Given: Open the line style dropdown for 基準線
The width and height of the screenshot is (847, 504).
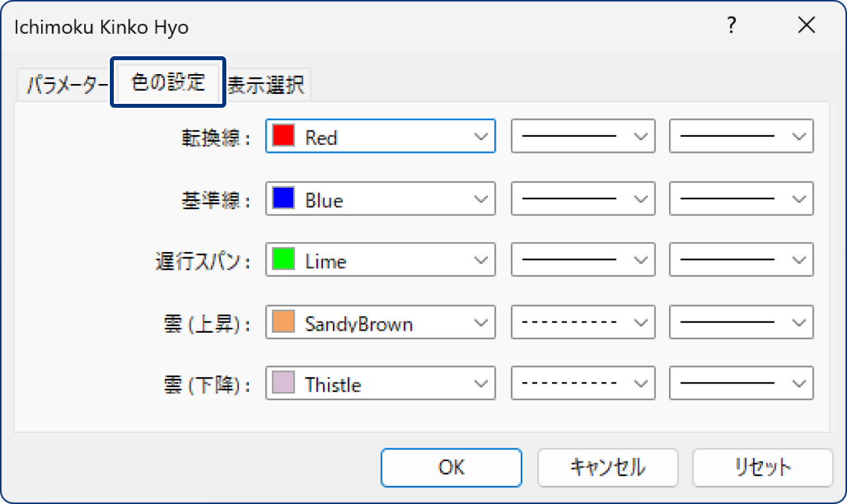Looking at the screenshot, I should (x=582, y=198).
